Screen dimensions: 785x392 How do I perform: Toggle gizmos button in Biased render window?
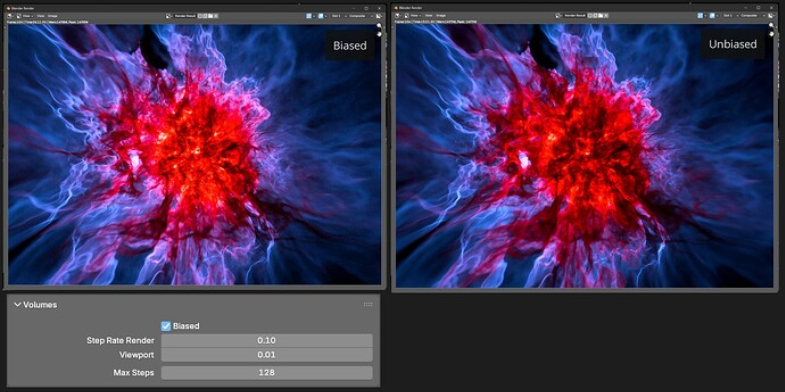click(x=309, y=16)
